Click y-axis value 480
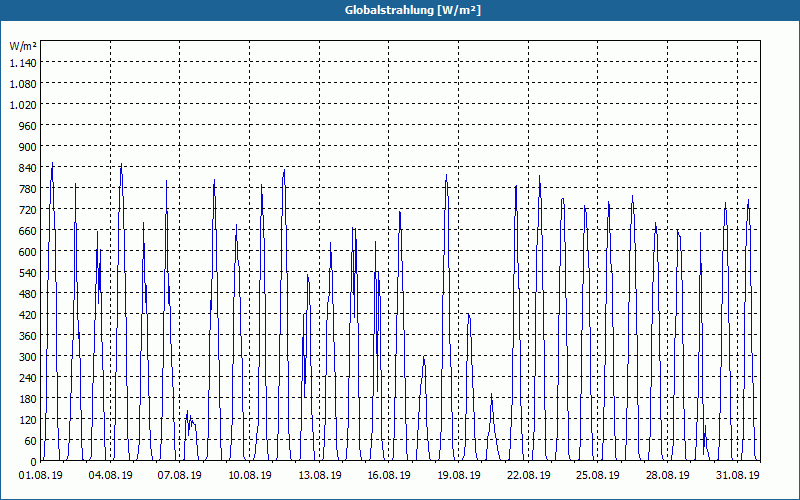Viewport: 800px width, 500px height. [27, 294]
